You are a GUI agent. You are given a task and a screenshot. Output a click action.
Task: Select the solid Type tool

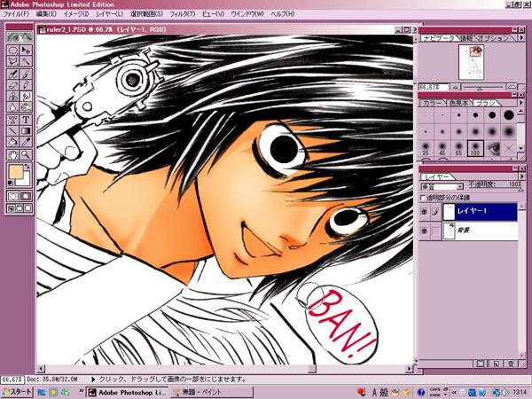(26, 120)
